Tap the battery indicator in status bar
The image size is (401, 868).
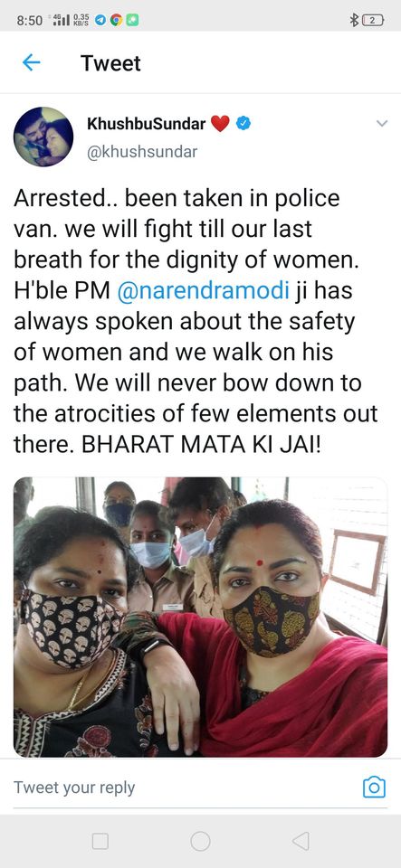coord(373,21)
